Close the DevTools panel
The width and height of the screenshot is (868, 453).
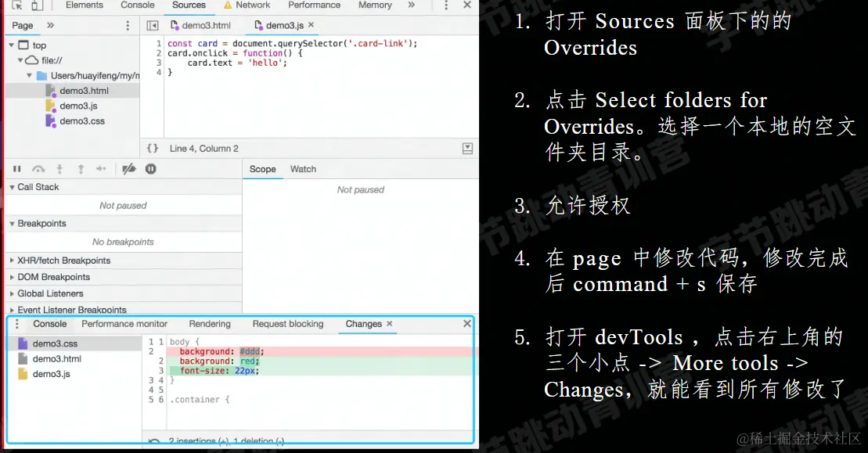467,5
